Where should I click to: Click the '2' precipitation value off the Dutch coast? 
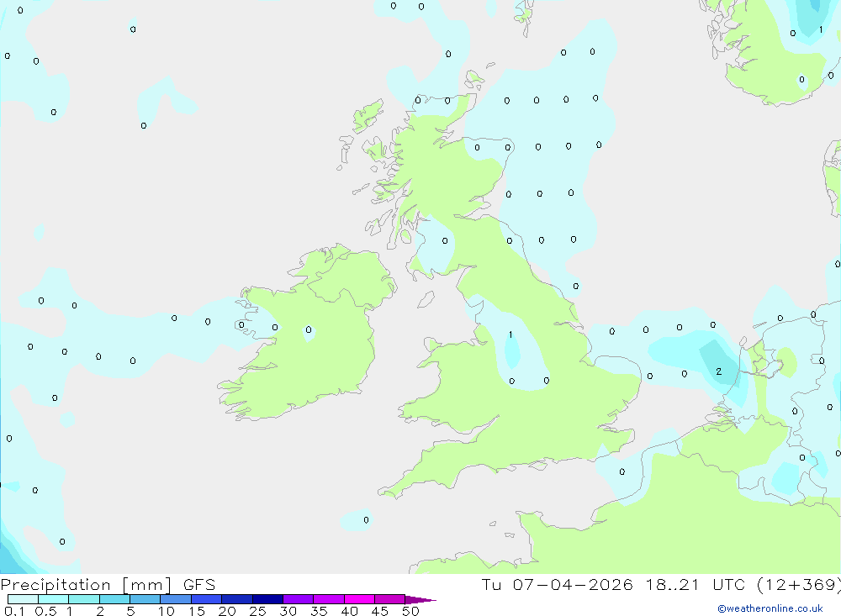tap(719, 371)
